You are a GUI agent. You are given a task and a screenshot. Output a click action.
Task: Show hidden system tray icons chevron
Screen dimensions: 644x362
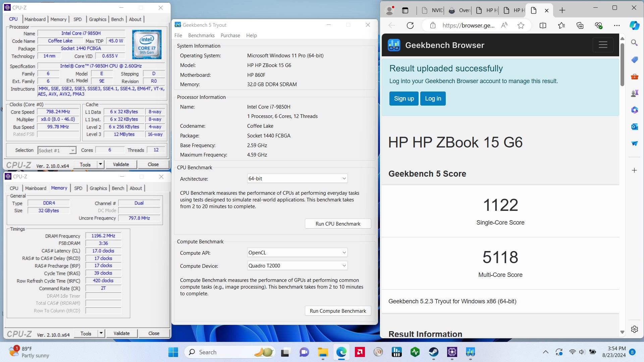coord(546,352)
